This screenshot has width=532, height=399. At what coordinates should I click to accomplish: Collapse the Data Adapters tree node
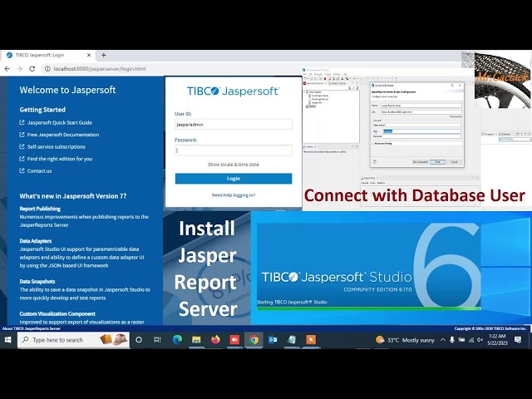tap(304, 92)
